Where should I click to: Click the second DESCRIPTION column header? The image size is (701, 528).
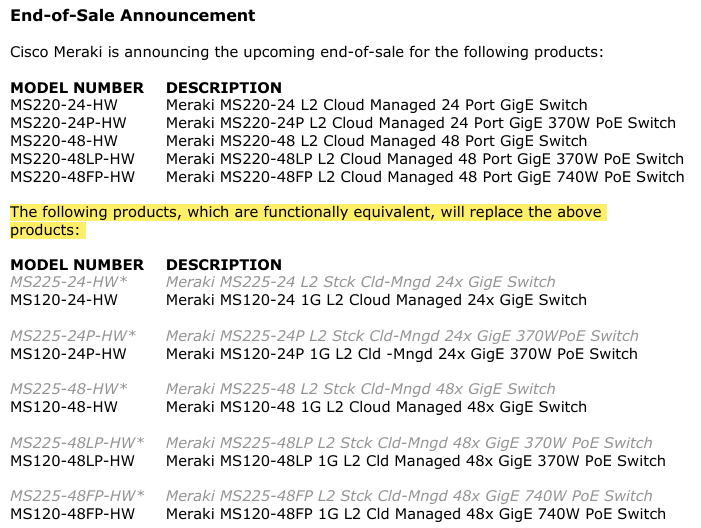tap(224, 265)
